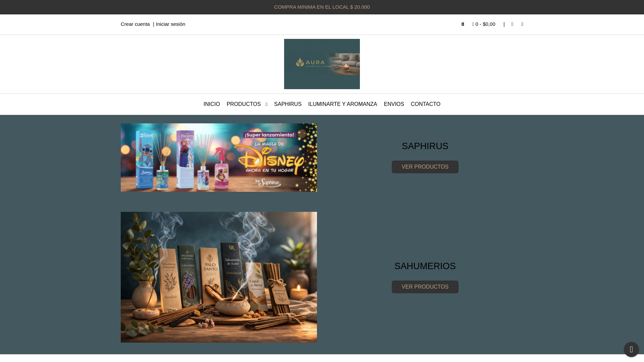
Task: Open the search magnifier icon
Action: [463, 24]
